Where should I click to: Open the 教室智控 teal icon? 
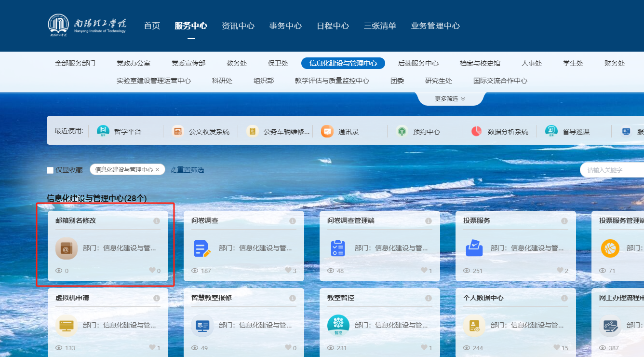pos(338,325)
